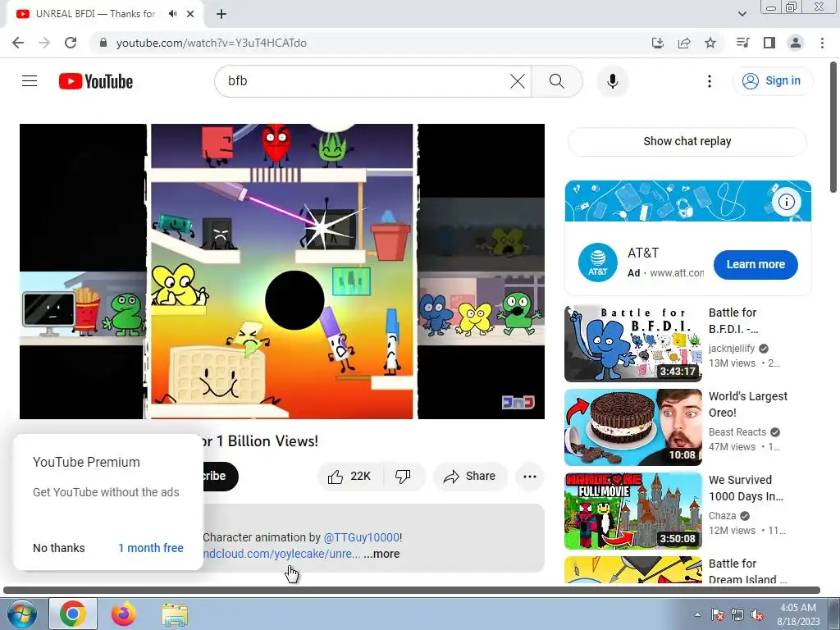Open the taskbar network icon

(x=737, y=615)
